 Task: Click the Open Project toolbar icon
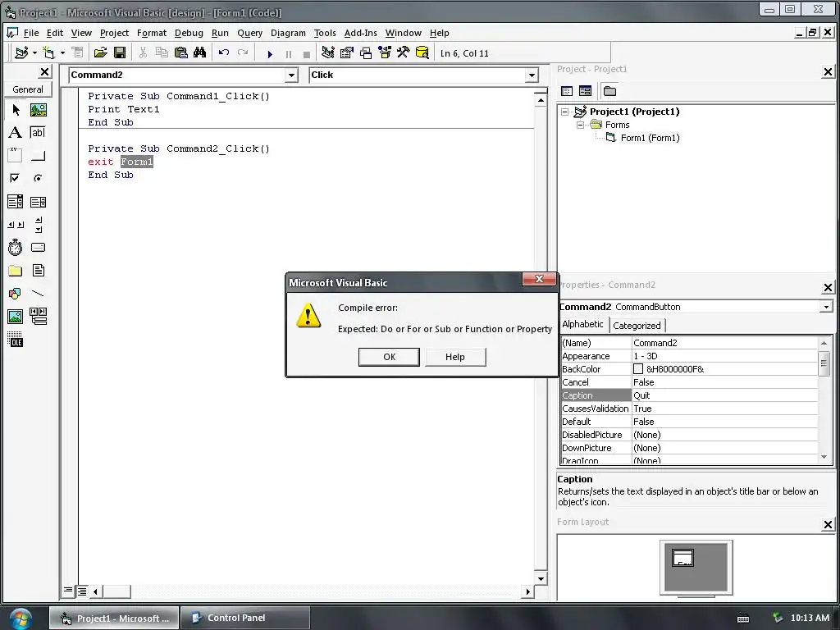tap(100, 52)
